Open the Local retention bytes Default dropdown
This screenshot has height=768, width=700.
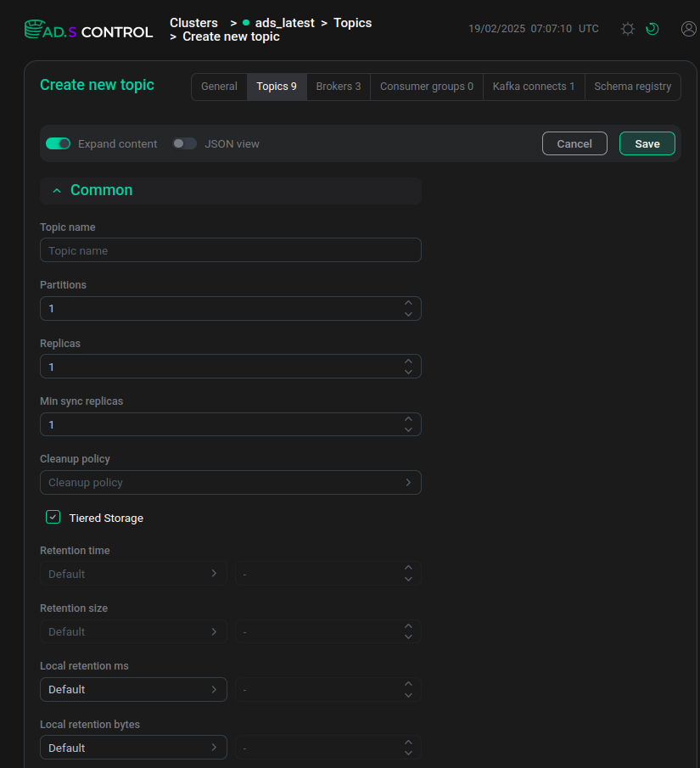[x=133, y=748]
